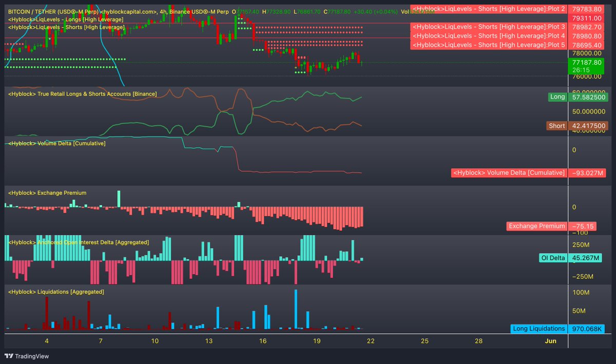Select the Exchange Premium pane legend

tap(47, 193)
